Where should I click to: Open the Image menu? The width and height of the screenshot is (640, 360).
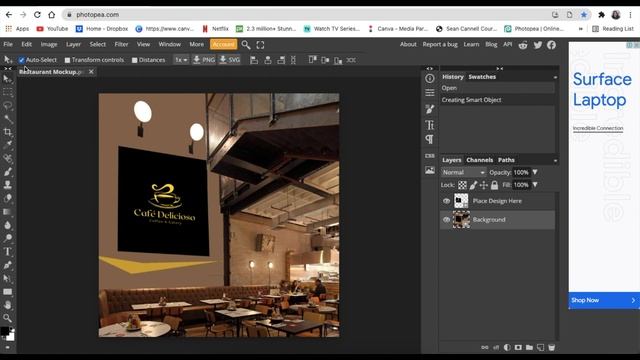click(x=49, y=44)
